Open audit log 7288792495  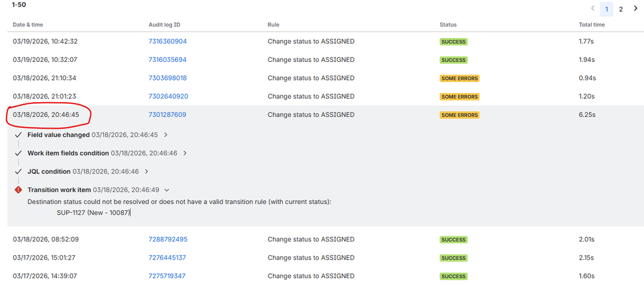(168, 239)
